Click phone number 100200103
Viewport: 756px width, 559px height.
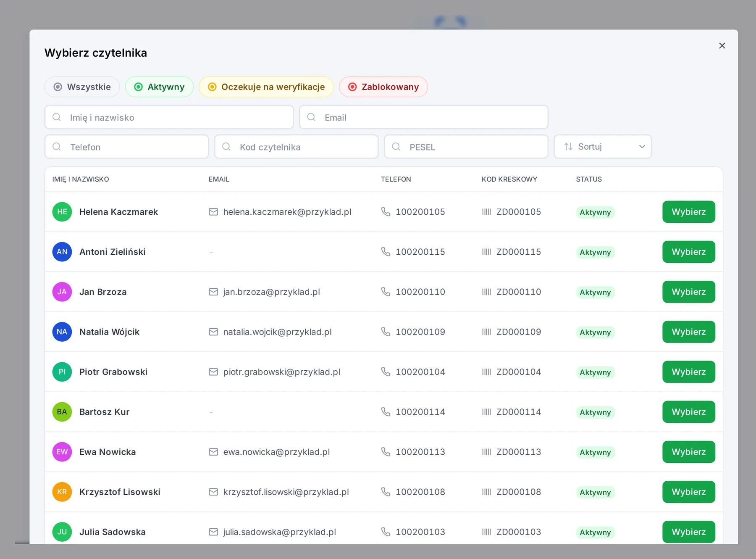click(x=420, y=532)
